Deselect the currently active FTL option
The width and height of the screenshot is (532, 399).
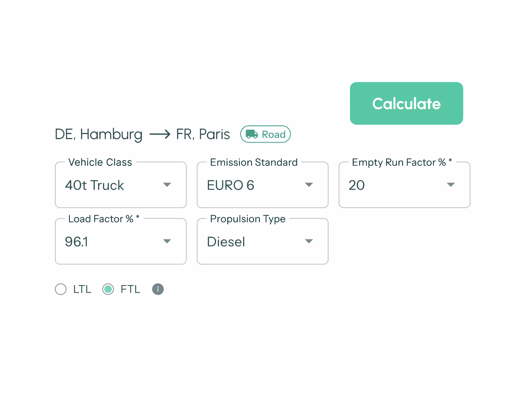click(x=108, y=289)
